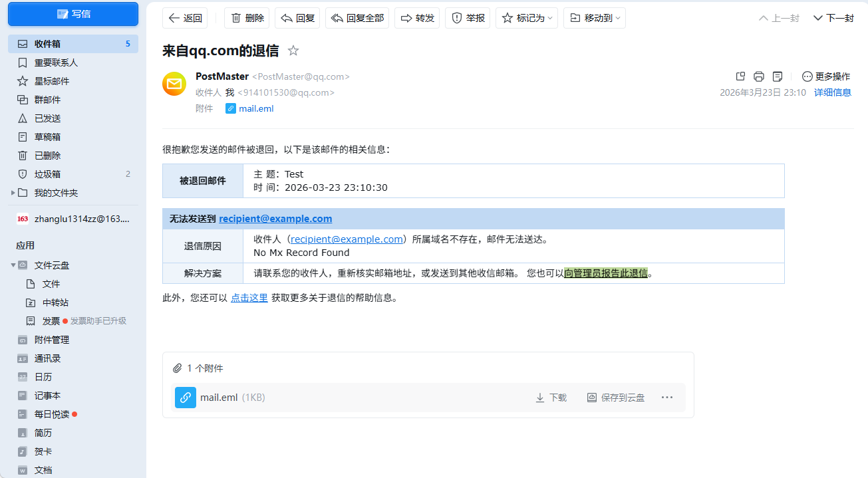Click the 写信 compose button
The height and width of the screenshot is (478, 868).
[73, 14]
